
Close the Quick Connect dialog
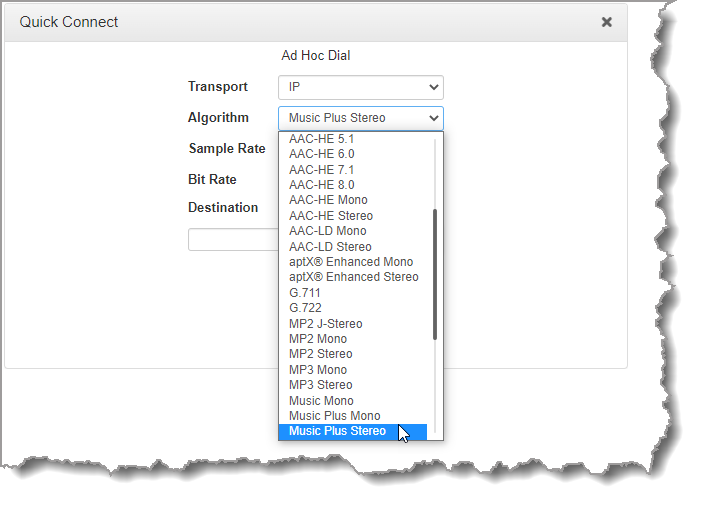point(606,22)
